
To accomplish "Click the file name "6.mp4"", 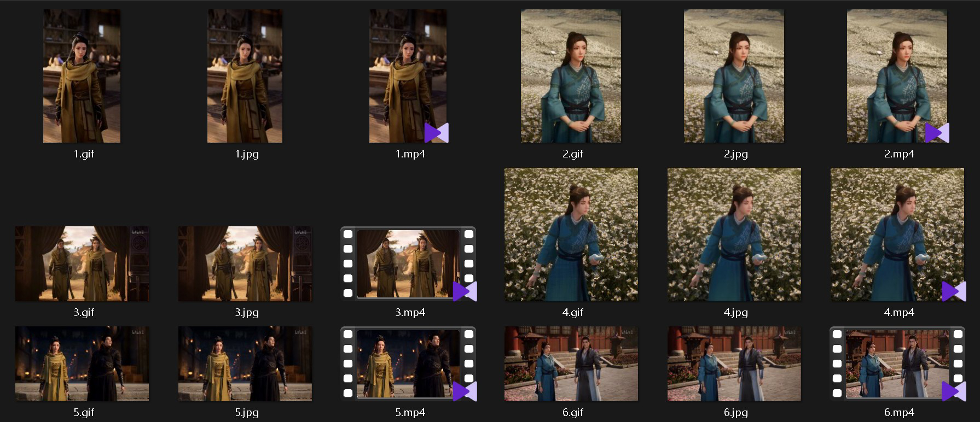I will pyautogui.click(x=899, y=413).
